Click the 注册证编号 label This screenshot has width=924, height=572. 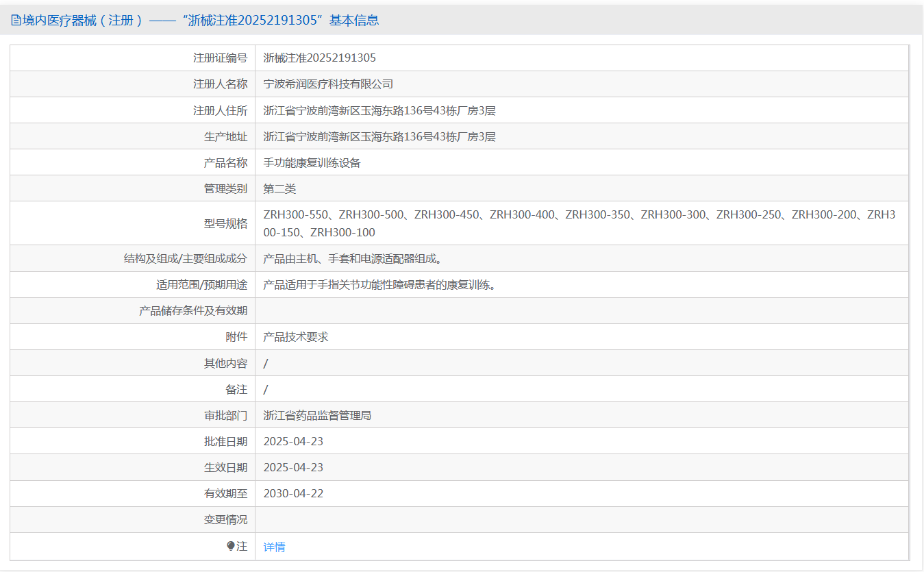[x=220, y=58]
